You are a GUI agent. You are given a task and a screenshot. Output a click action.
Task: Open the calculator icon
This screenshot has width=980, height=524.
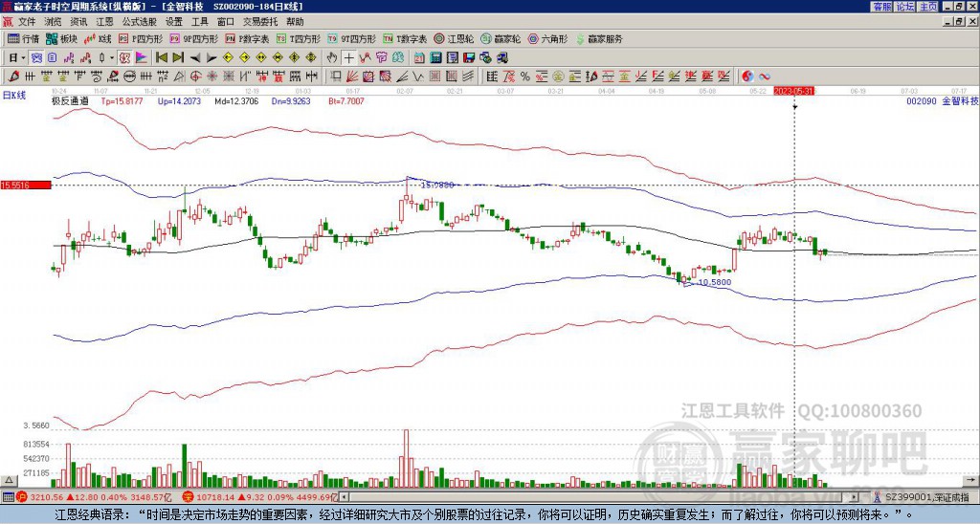[435, 58]
